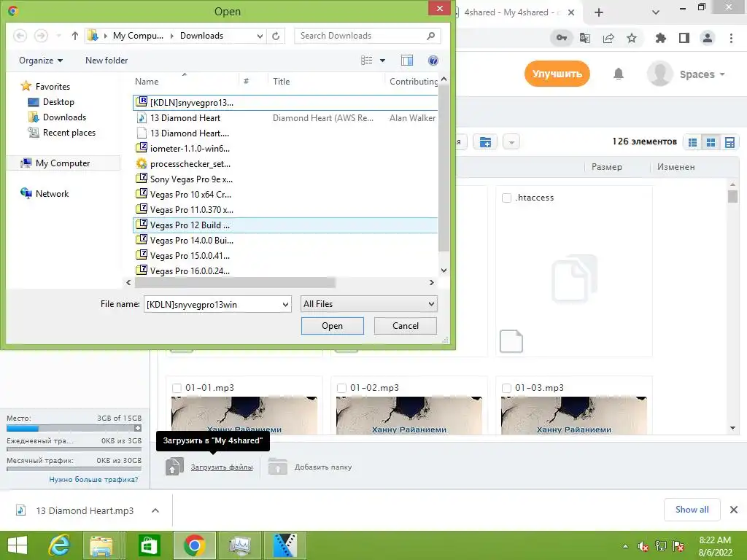Open Chrome profile avatar
This screenshot has height=560, width=747.
coord(708,38)
